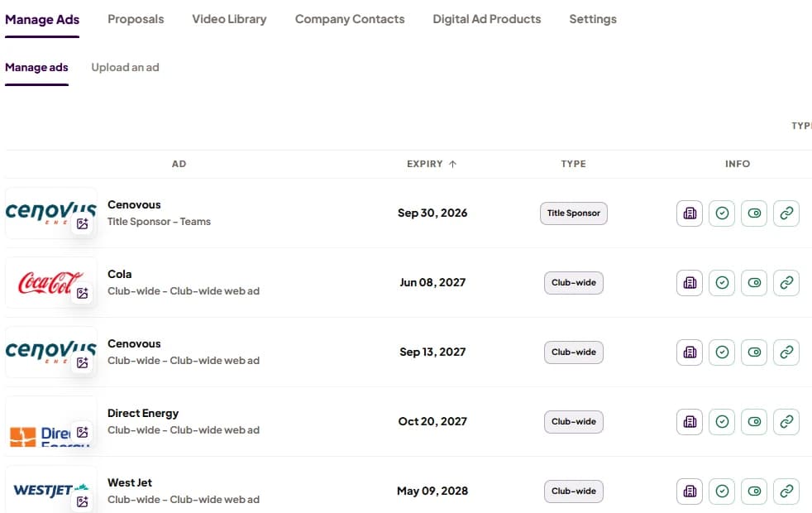812x513 pixels.
Task: Open building icon for Direct Energy ad
Action: pos(690,422)
